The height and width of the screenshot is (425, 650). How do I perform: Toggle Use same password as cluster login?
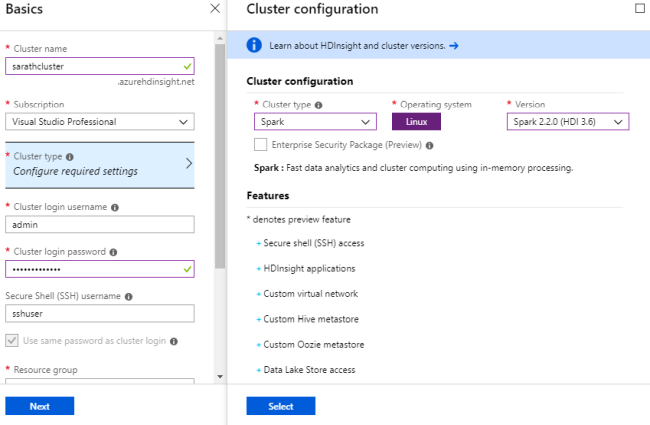[11, 340]
